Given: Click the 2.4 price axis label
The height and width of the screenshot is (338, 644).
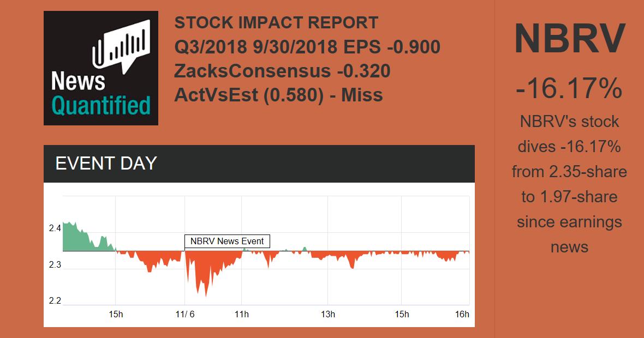Looking at the screenshot, I should pyautogui.click(x=55, y=228).
